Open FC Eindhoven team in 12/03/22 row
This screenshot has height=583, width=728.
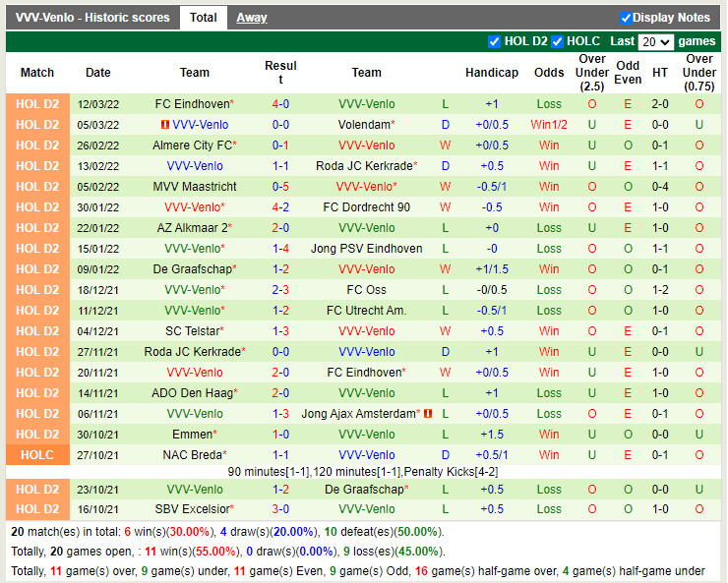192,104
